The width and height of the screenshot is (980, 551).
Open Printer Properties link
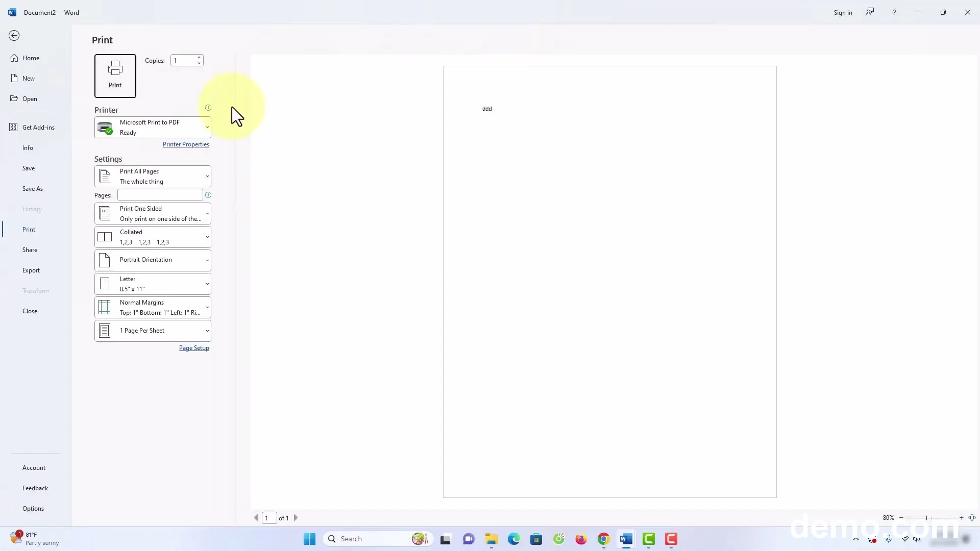[186, 144]
